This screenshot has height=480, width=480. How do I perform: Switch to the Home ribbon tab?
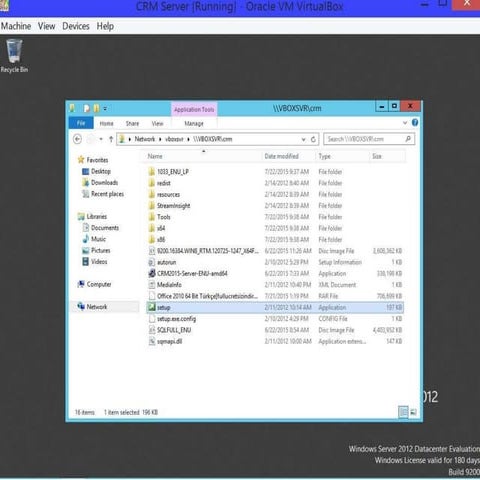click(x=106, y=123)
